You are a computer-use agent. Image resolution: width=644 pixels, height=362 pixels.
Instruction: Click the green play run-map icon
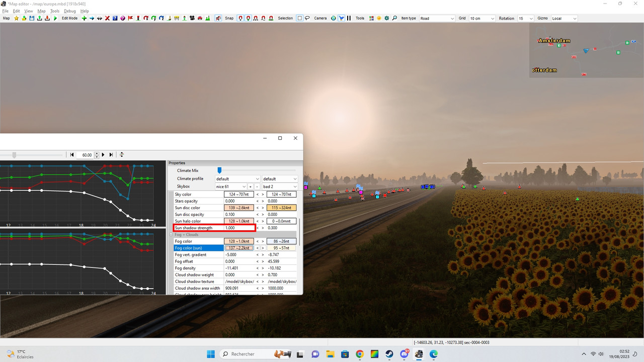click(x=55, y=18)
